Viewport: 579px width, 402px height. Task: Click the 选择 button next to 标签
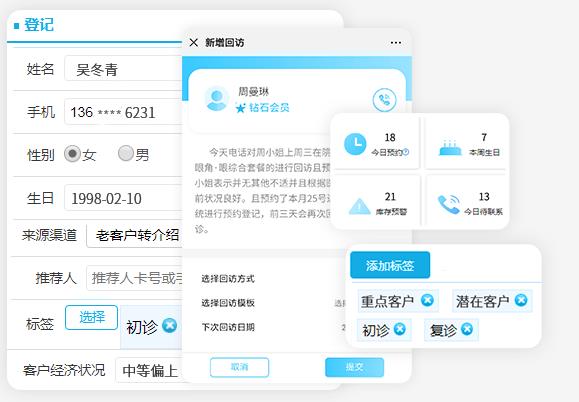(92, 317)
